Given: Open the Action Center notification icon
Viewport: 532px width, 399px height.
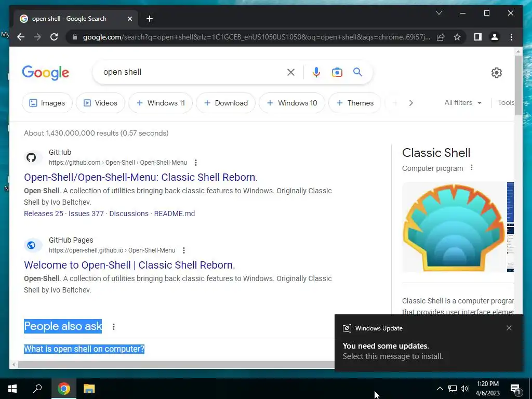Looking at the screenshot, I should [516, 389].
